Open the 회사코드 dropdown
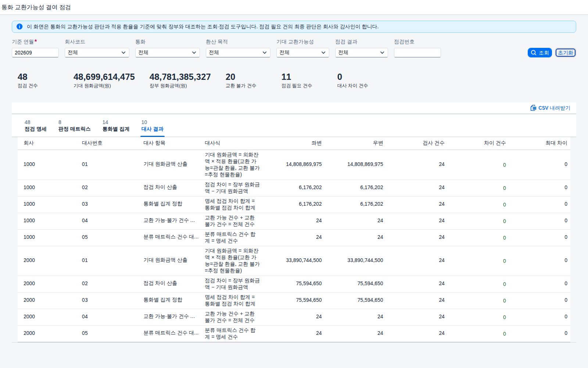588x368 pixels. [97, 53]
